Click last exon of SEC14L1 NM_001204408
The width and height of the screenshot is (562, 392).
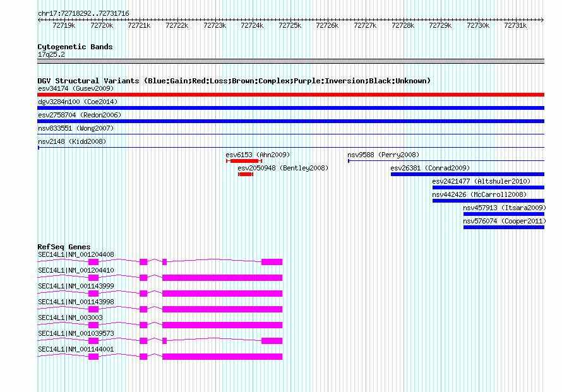tap(272, 262)
